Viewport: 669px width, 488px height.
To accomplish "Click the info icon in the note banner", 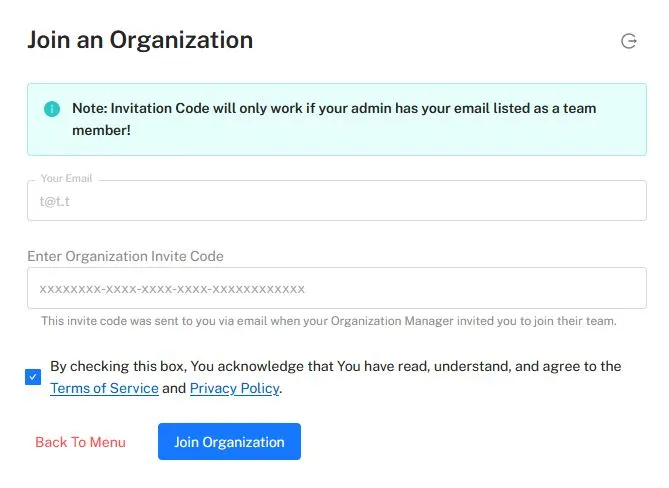I will coord(52,109).
